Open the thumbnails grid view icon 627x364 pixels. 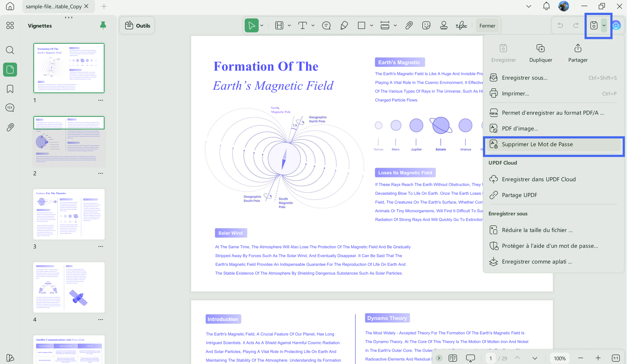pos(10,25)
